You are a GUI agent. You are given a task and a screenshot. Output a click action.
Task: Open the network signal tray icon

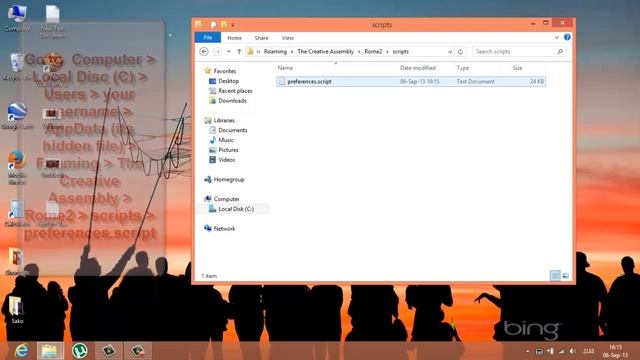(562, 351)
